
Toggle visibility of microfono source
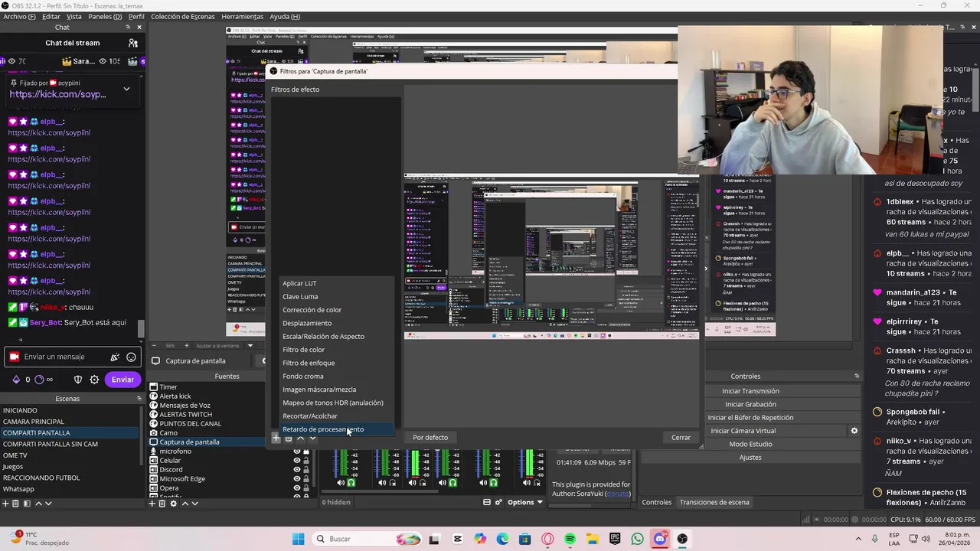coord(297,452)
